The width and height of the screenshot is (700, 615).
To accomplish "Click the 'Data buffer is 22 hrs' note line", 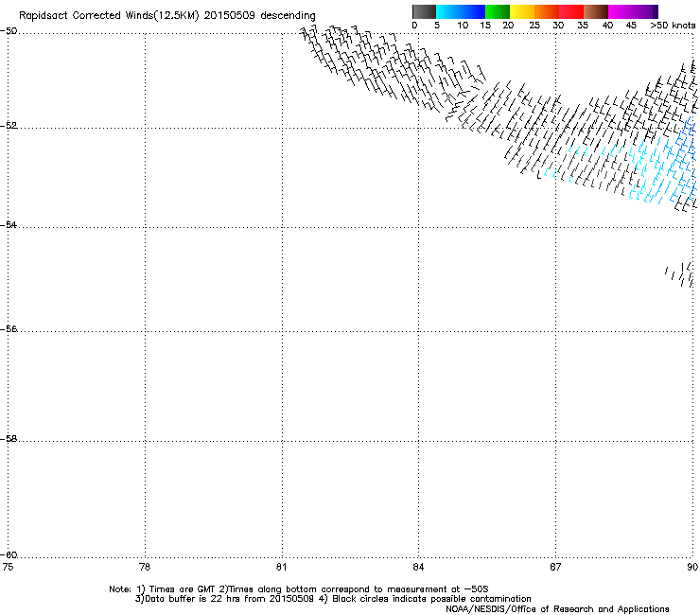I will (333, 599).
